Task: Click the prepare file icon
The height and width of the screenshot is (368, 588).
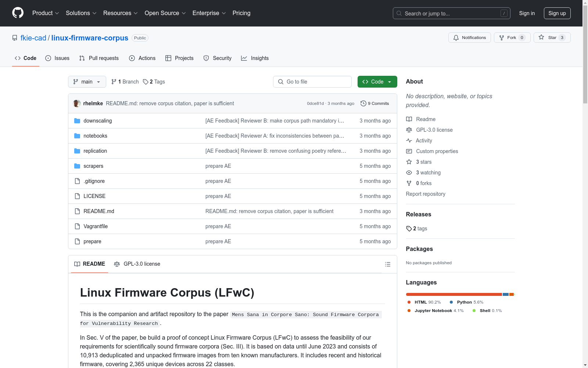Action: click(x=77, y=241)
